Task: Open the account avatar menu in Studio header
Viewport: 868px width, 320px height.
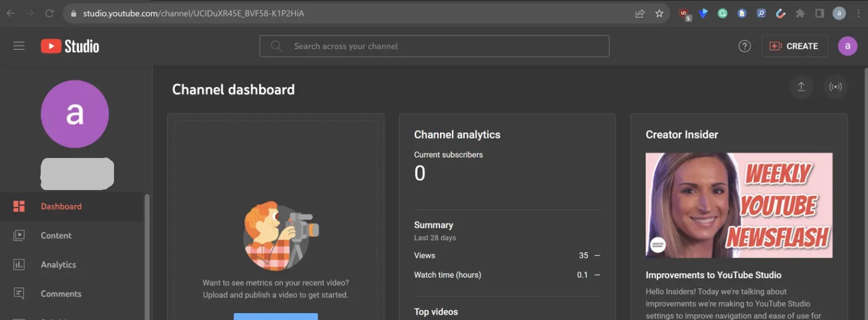Action: coord(847,46)
